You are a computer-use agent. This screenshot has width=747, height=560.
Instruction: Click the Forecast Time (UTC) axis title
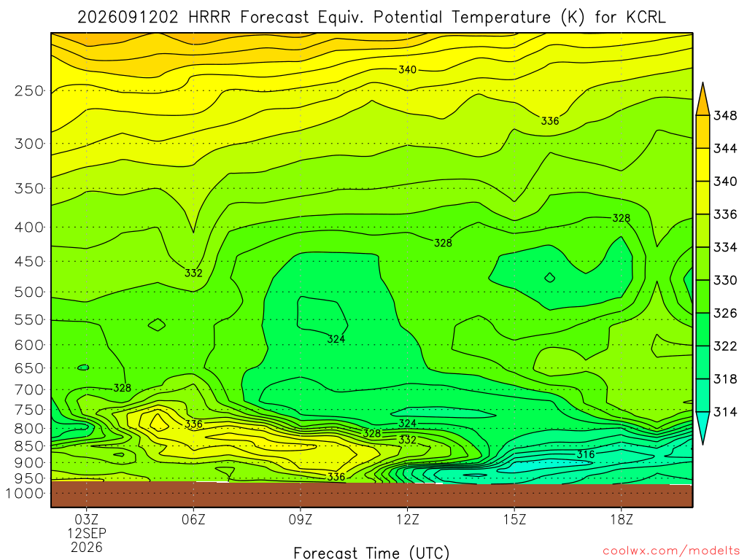click(371, 553)
